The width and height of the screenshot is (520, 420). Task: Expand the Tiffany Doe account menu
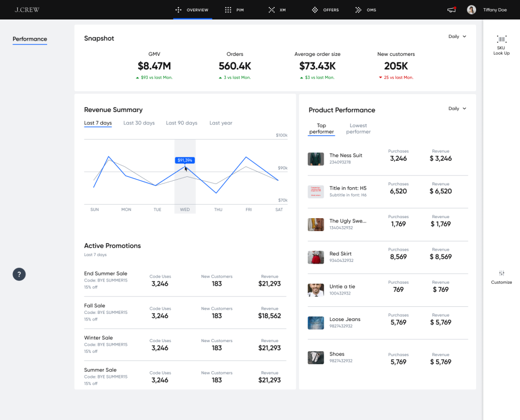click(486, 10)
